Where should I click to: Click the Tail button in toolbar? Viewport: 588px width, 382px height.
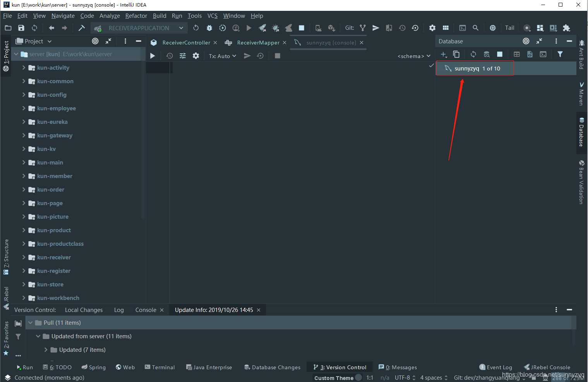click(x=510, y=28)
